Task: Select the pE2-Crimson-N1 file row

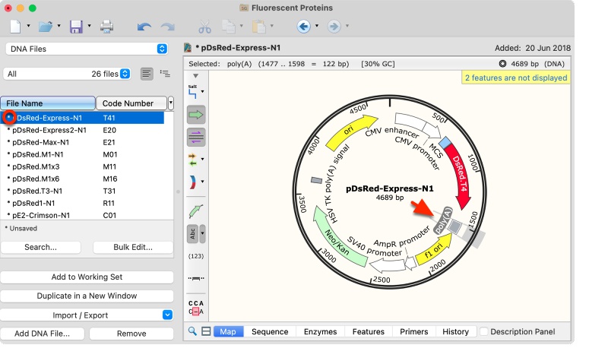Action: pyautogui.click(x=82, y=215)
